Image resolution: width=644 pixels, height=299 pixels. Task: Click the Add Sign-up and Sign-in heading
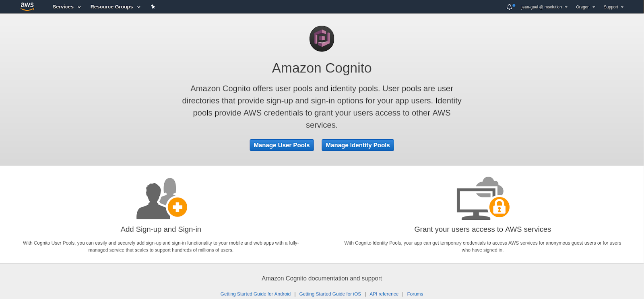coord(161,229)
